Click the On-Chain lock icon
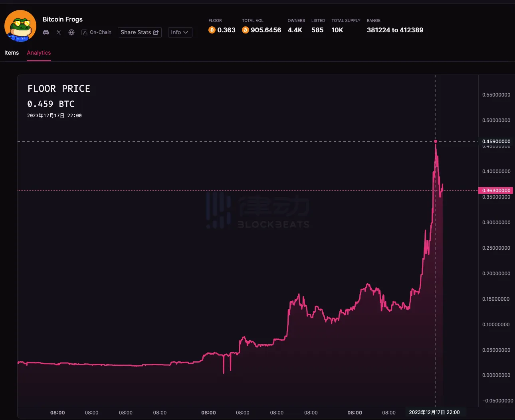Viewport: 515px width, 420px height. [84, 32]
